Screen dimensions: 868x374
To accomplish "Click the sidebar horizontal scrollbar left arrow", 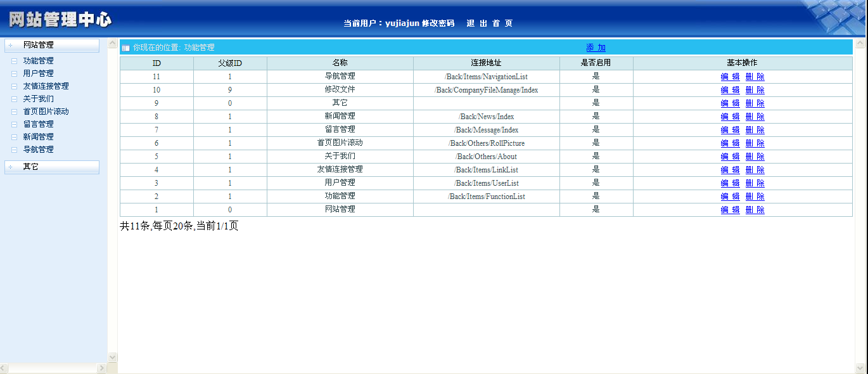I will [4, 368].
